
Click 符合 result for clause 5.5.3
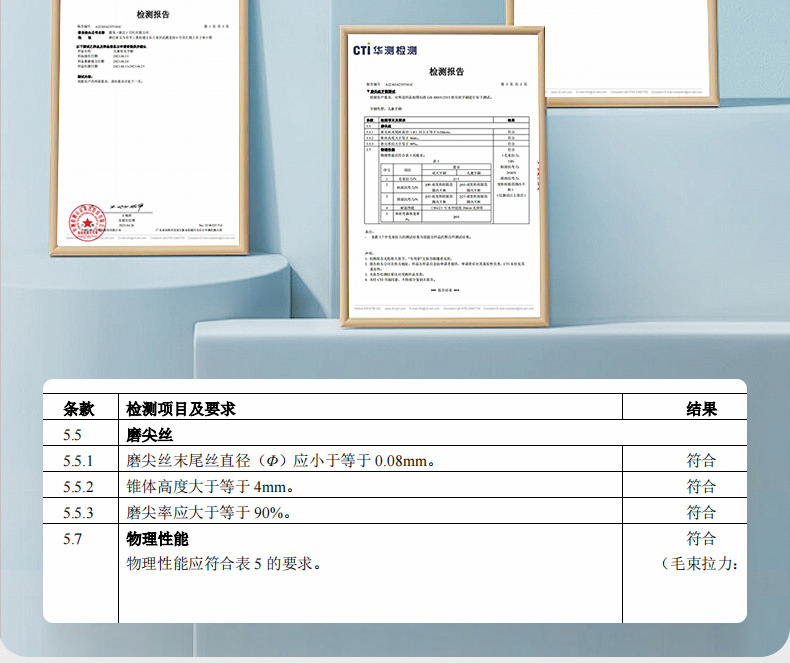[701, 513]
